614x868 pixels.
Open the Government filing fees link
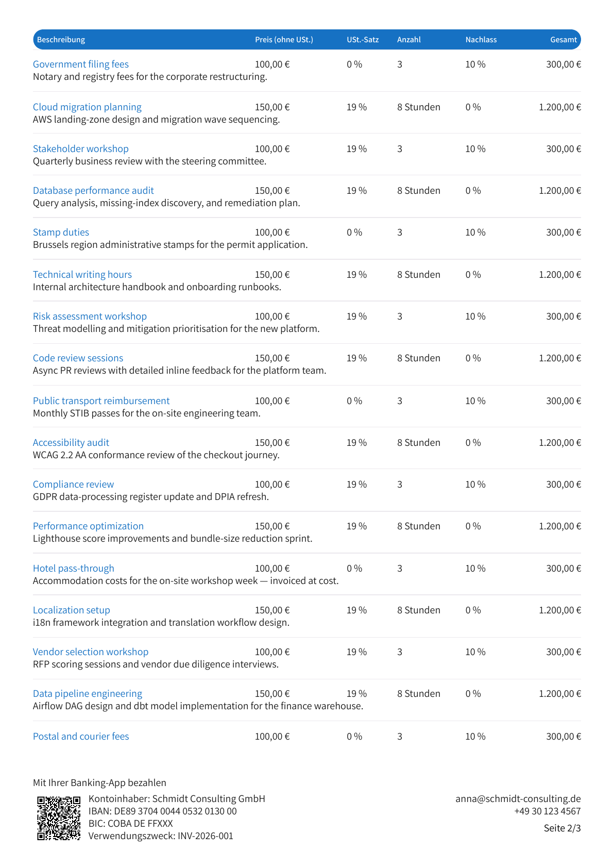[x=81, y=64]
